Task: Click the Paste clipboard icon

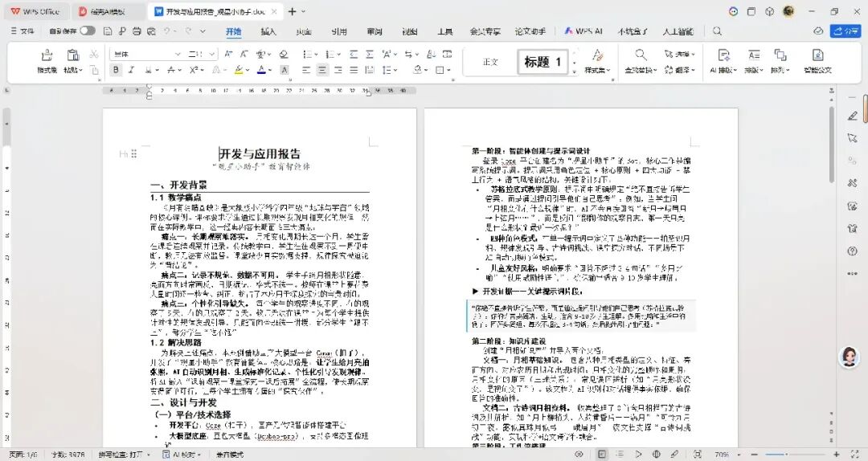Action: (72, 55)
